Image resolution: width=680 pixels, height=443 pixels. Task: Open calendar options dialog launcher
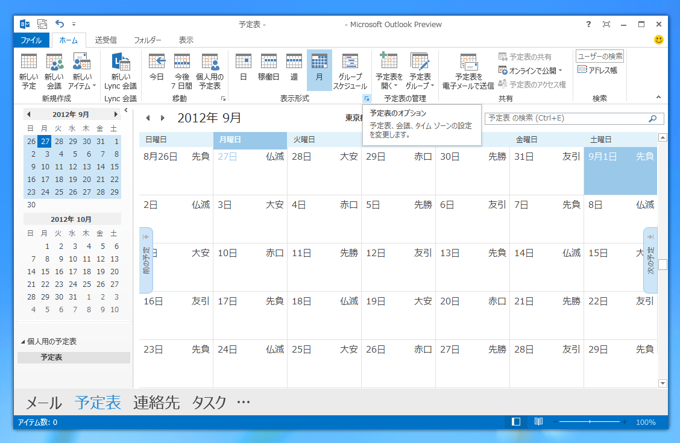click(x=366, y=99)
